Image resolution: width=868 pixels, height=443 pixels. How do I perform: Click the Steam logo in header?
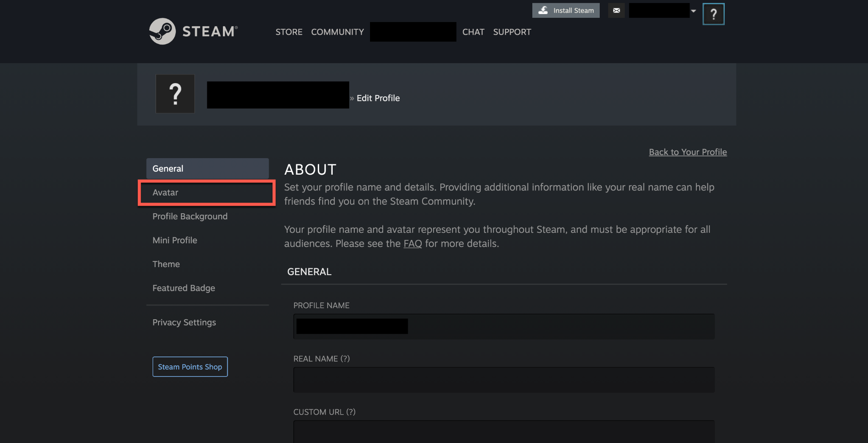click(193, 31)
